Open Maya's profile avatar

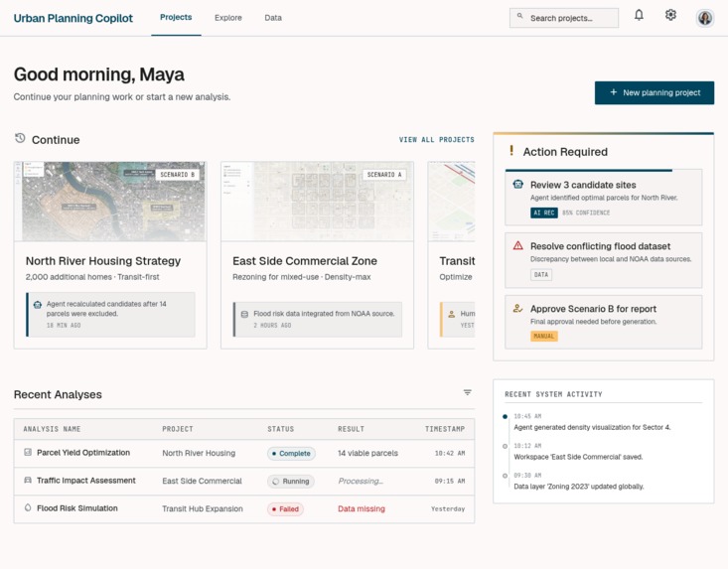(x=705, y=18)
